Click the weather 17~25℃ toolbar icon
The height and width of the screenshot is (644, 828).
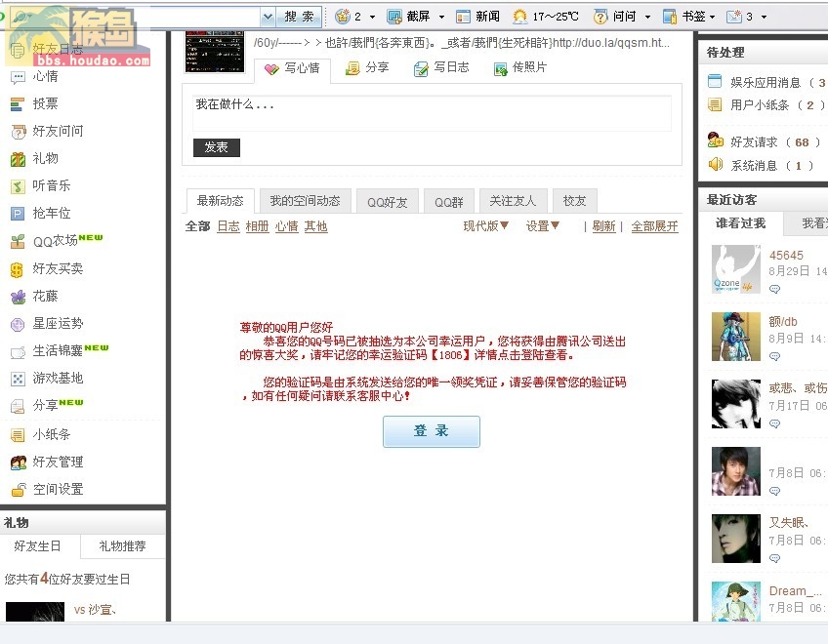(x=519, y=17)
